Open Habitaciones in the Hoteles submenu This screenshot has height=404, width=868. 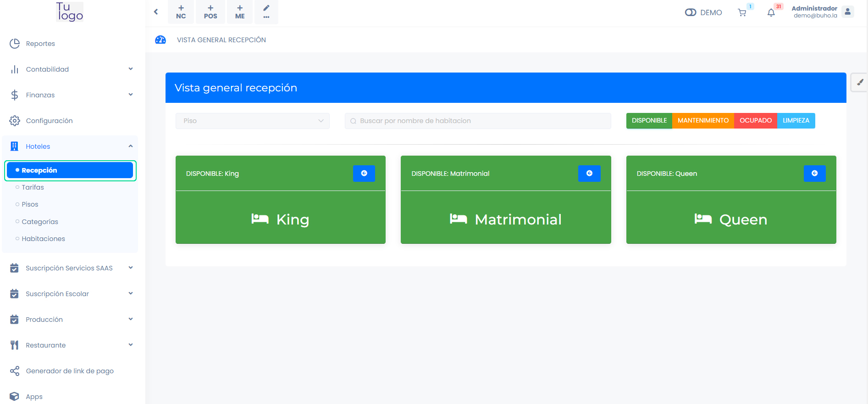point(43,239)
